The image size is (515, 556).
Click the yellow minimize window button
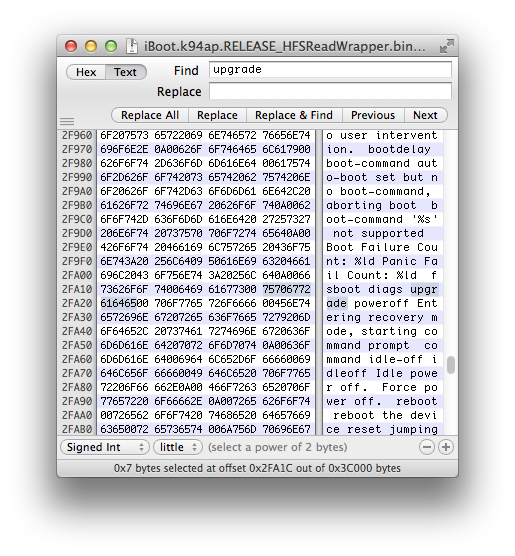click(x=91, y=46)
